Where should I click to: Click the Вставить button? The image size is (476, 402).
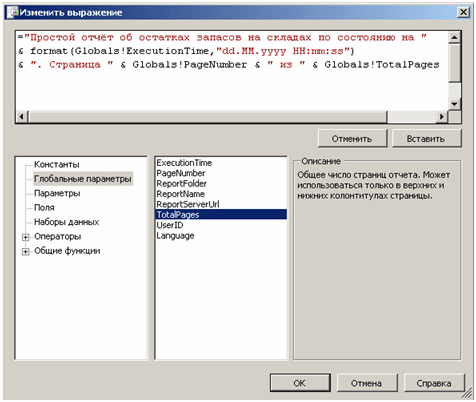tap(426, 138)
